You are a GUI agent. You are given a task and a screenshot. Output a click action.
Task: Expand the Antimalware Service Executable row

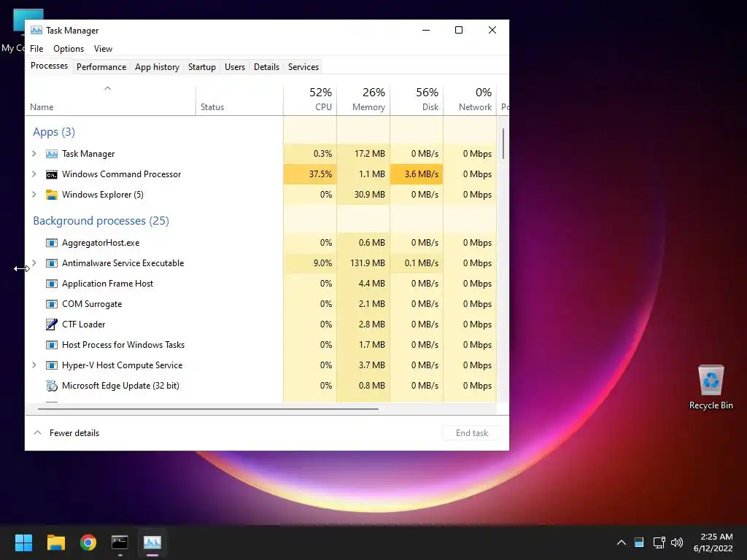coord(34,262)
